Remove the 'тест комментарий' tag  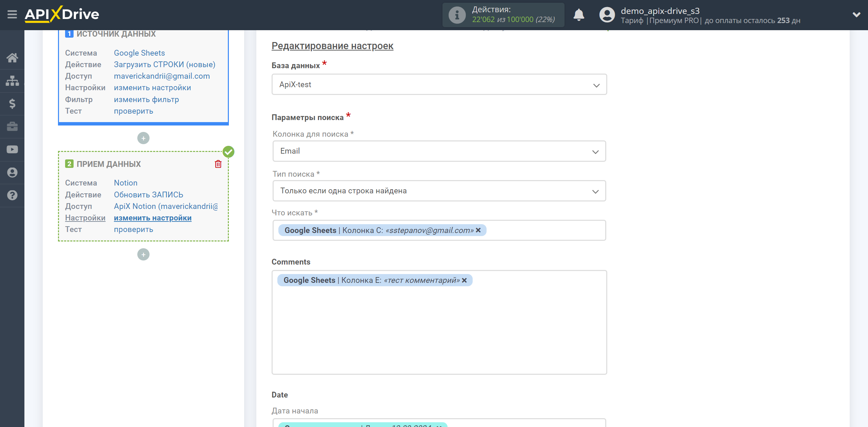click(x=464, y=280)
